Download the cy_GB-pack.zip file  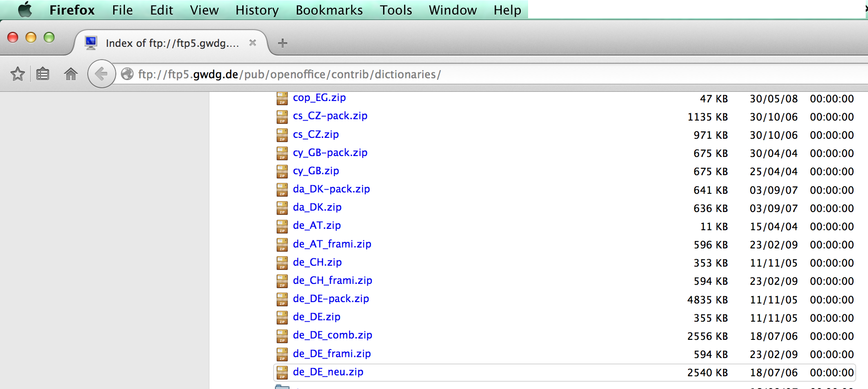[330, 153]
